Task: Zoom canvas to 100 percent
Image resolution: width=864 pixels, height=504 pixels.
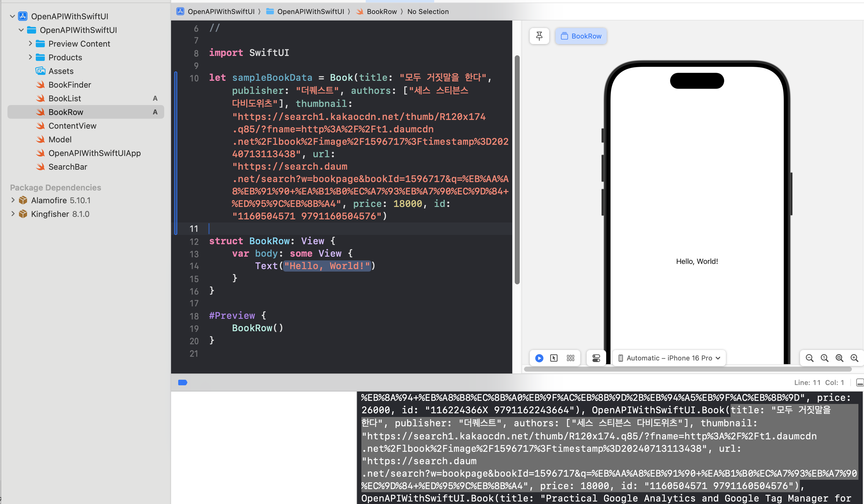Action: tap(825, 358)
